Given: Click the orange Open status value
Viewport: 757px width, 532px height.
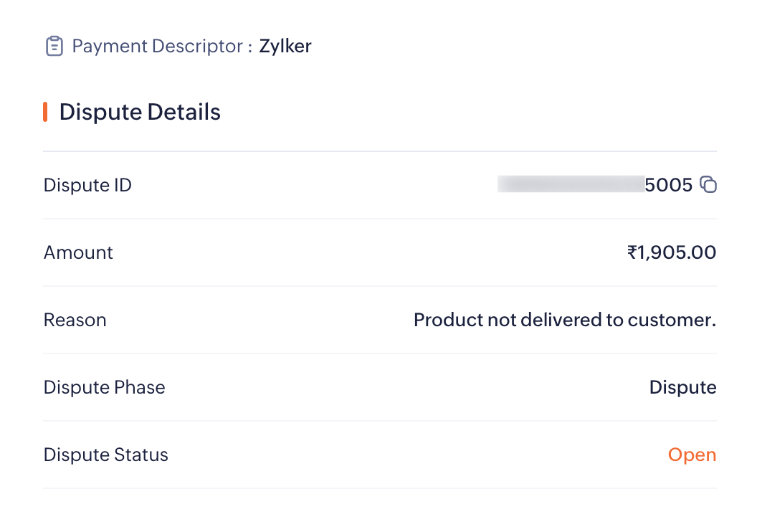Looking at the screenshot, I should coord(692,455).
